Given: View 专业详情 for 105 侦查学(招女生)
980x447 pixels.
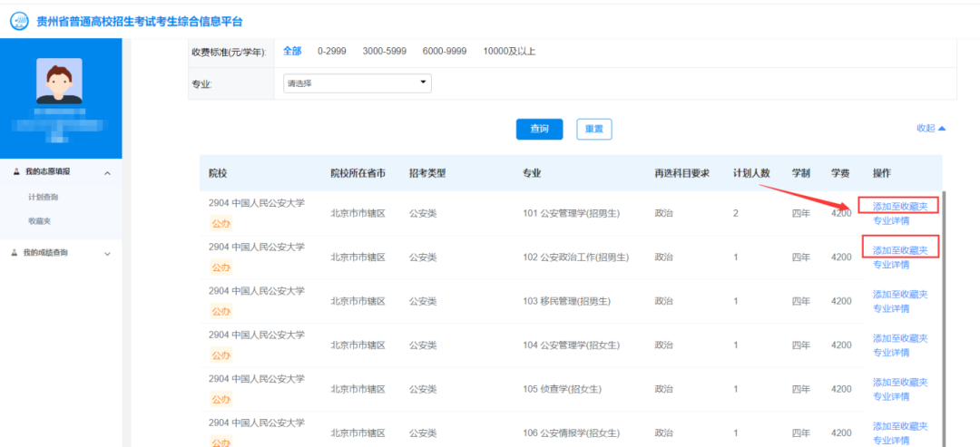Looking at the screenshot, I should click(x=891, y=396).
